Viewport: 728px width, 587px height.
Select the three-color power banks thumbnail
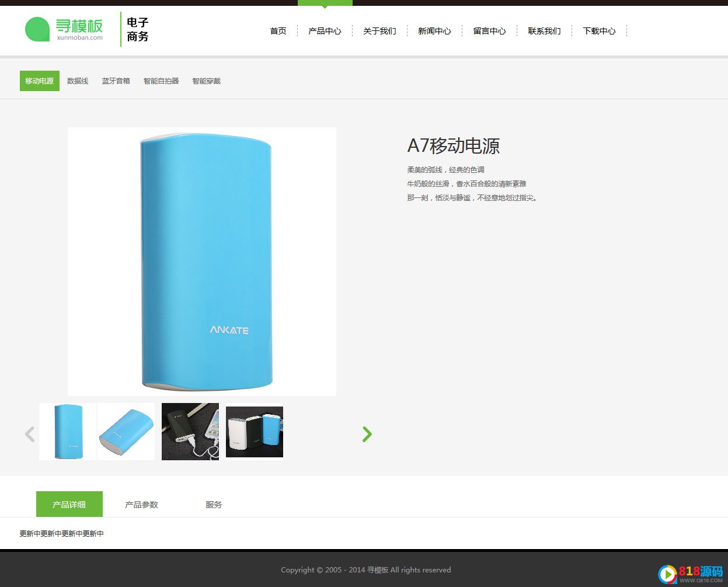255,432
